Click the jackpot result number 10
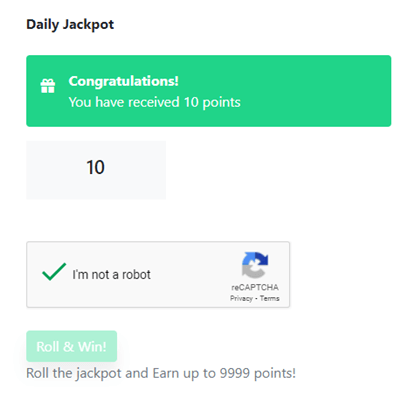The height and width of the screenshot is (396, 400). click(x=96, y=167)
